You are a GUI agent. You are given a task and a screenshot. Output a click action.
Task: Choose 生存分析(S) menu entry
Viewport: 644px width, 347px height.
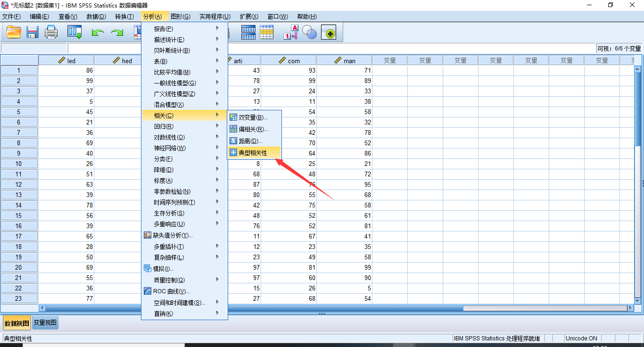[184, 213]
